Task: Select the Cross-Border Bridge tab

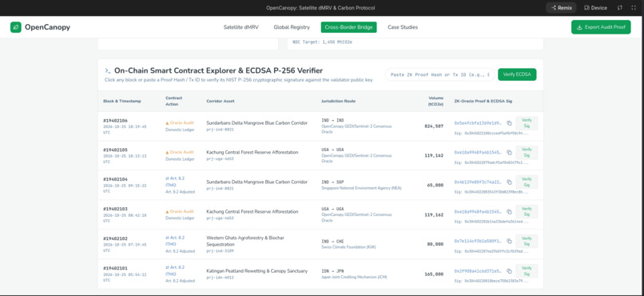Action: (348, 27)
